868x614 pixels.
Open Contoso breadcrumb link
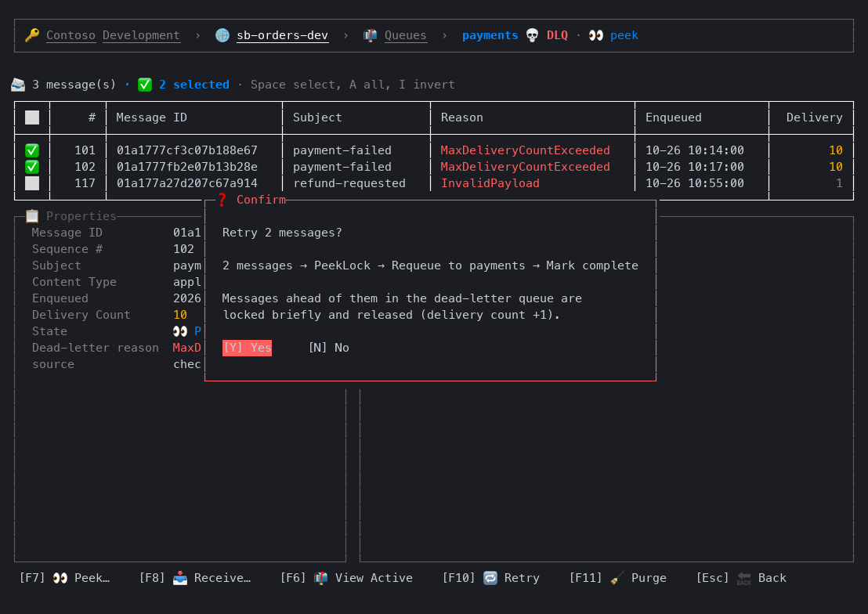click(71, 35)
